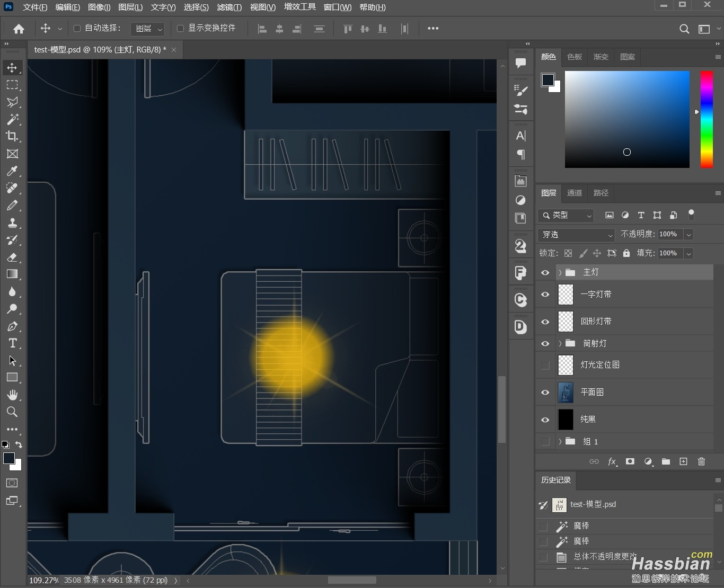Open the 穿透 blend mode dropdown
The image size is (724, 588).
click(x=576, y=234)
